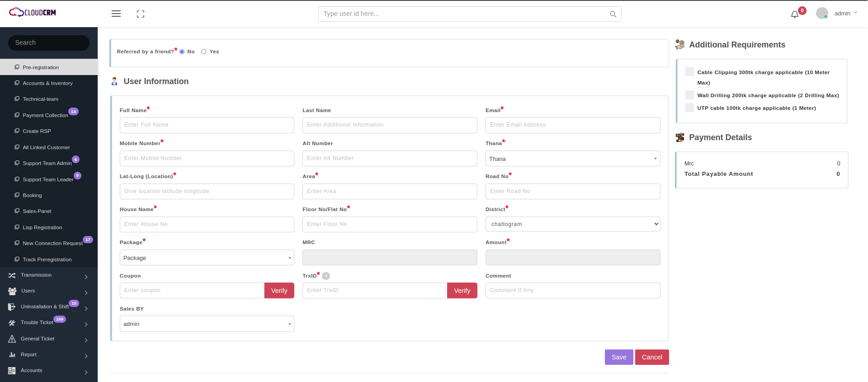The image size is (868, 382).
Task: Click the Trouble Ticket tools icon
Action: click(x=12, y=323)
